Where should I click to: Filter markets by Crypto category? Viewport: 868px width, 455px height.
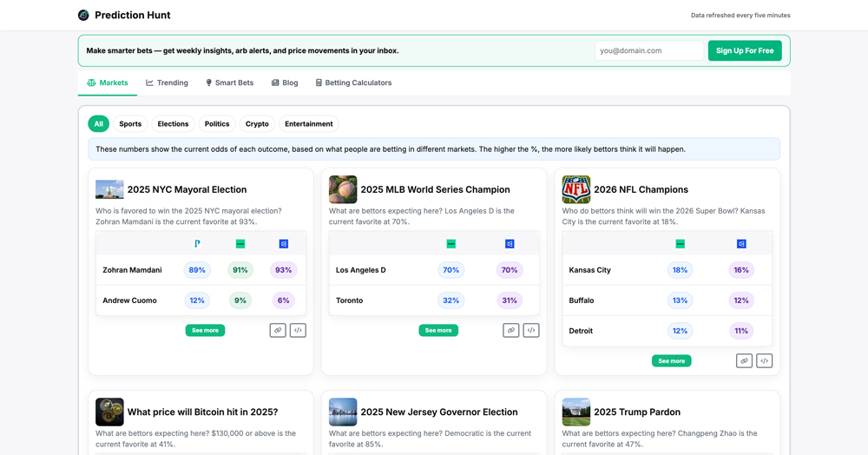click(257, 124)
